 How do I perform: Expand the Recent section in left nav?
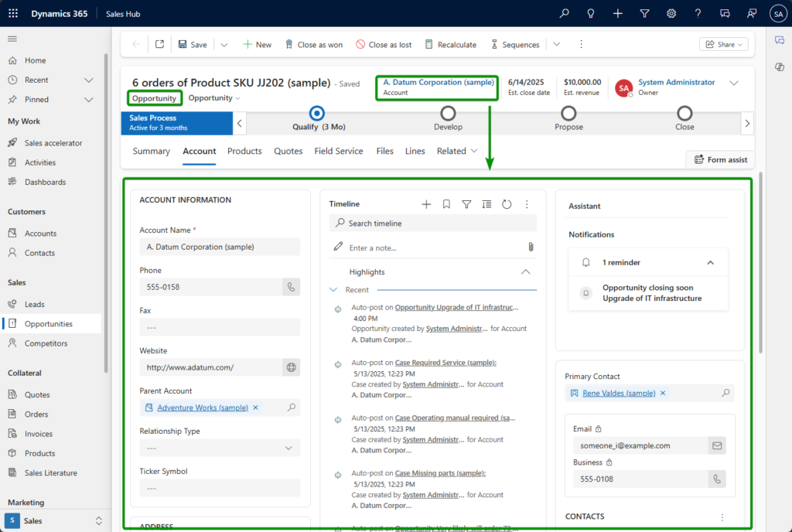pyautogui.click(x=89, y=80)
